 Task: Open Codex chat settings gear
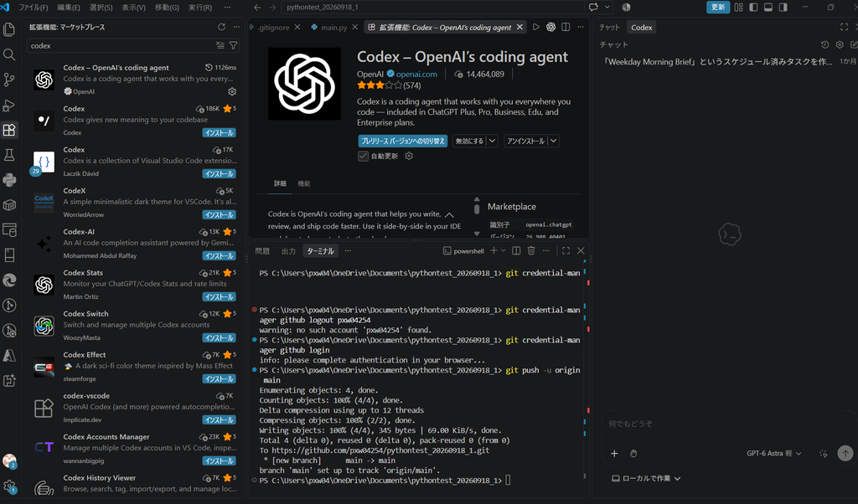click(840, 44)
